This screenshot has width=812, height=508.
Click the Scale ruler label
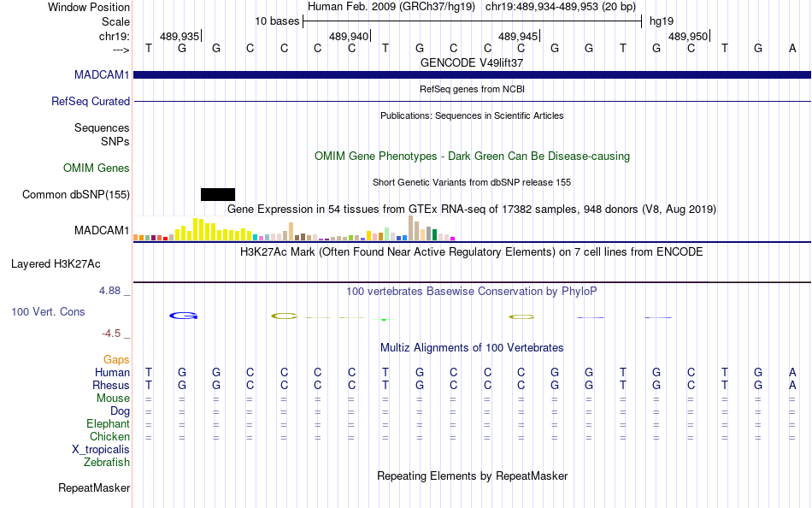pyautogui.click(x=116, y=21)
